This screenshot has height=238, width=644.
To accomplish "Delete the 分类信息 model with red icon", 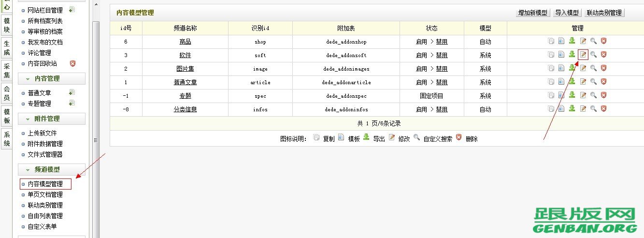I will click(604, 109).
